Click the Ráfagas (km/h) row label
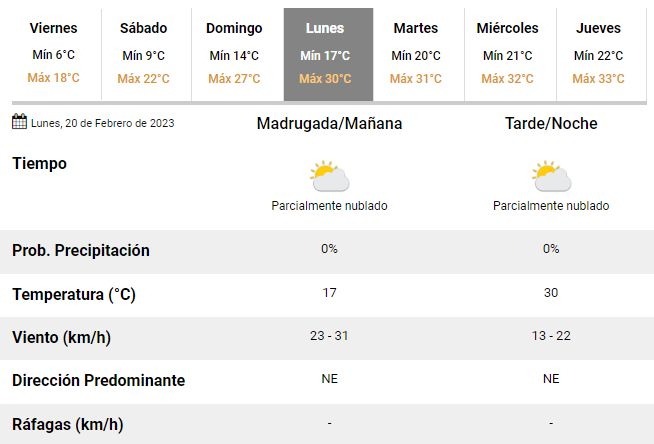This screenshot has width=654, height=444. point(67,424)
